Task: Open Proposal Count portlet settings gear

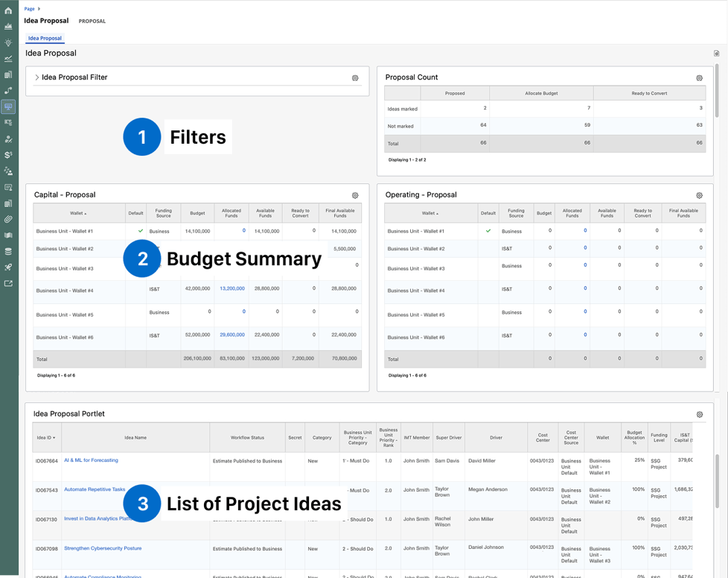Action: click(699, 78)
